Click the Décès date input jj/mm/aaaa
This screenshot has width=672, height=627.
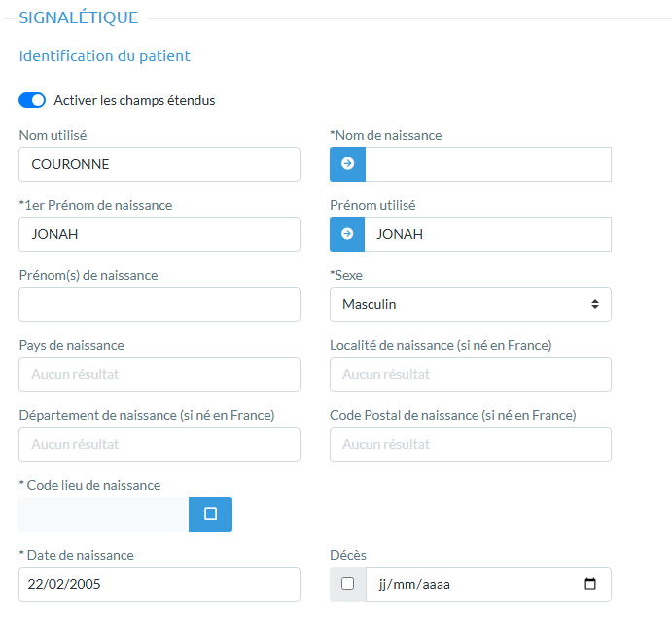pos(467,584)
